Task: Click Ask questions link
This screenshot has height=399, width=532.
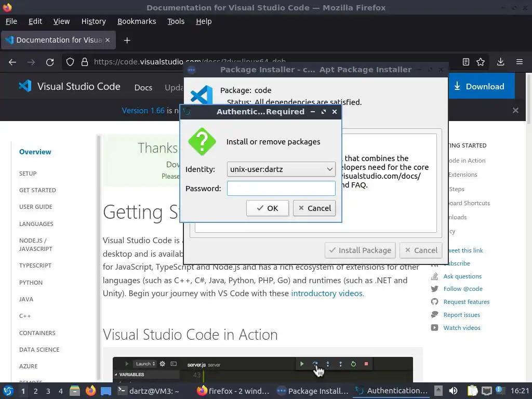Action: coord(462,276)
